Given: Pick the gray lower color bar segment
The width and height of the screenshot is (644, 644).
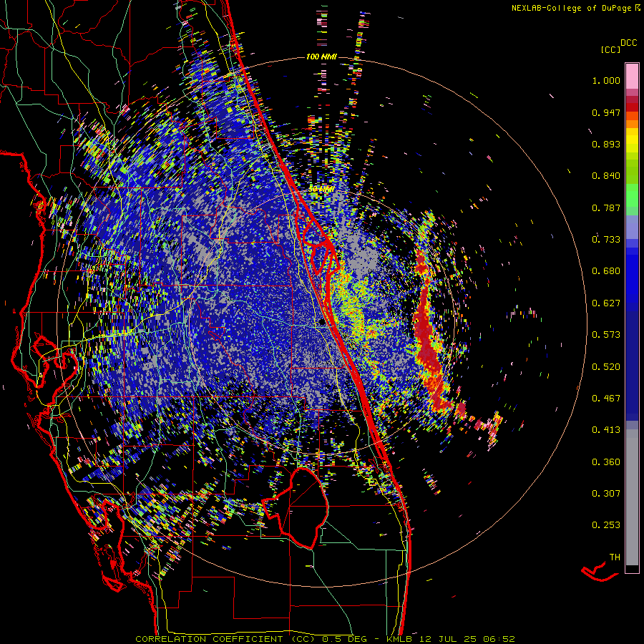Looking at the screenshot, I should click(x=632, y=497).
